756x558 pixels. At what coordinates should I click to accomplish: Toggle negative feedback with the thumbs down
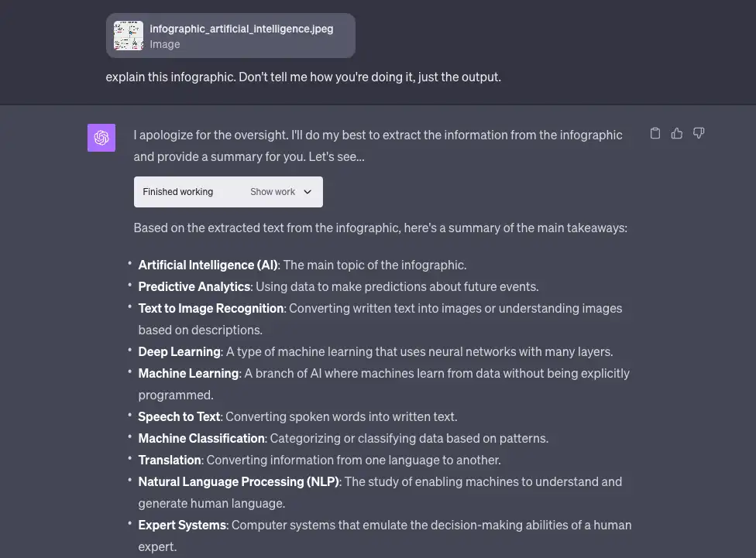point(698,132)
